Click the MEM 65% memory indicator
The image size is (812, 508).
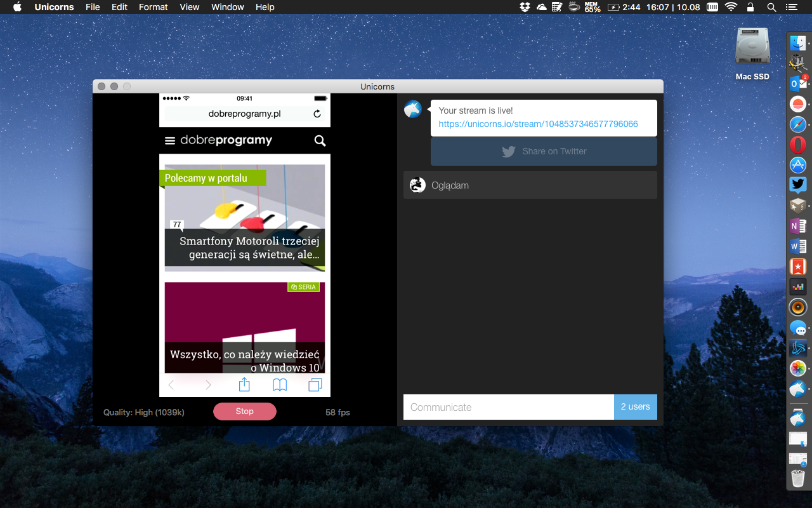coord(593,7)
